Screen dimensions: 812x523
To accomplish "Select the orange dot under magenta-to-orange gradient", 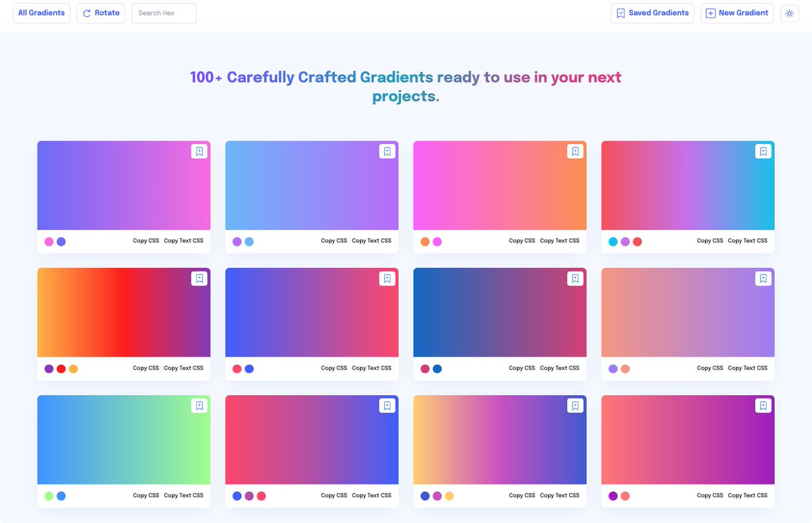I will (425, 242).
